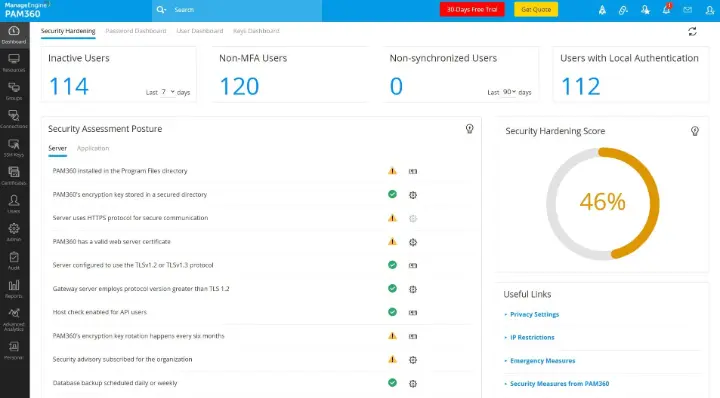The image size is (720, 398).
Task: Open Users in the sidebar
Action: 14,205
